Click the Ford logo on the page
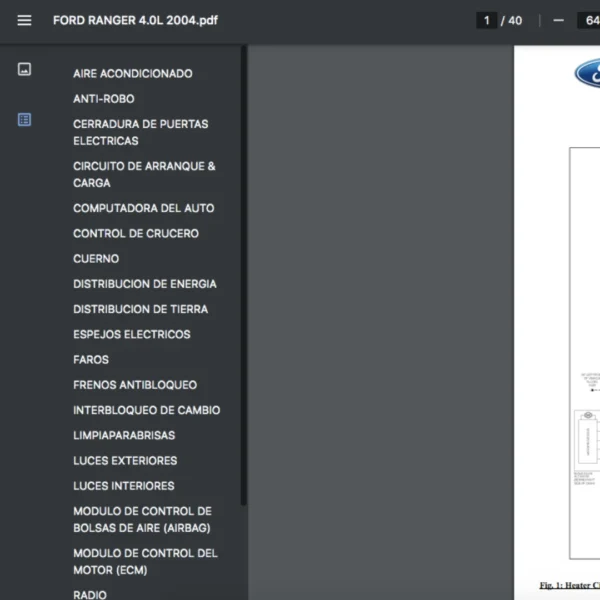The image size is (600, 600). click(587, 73)
